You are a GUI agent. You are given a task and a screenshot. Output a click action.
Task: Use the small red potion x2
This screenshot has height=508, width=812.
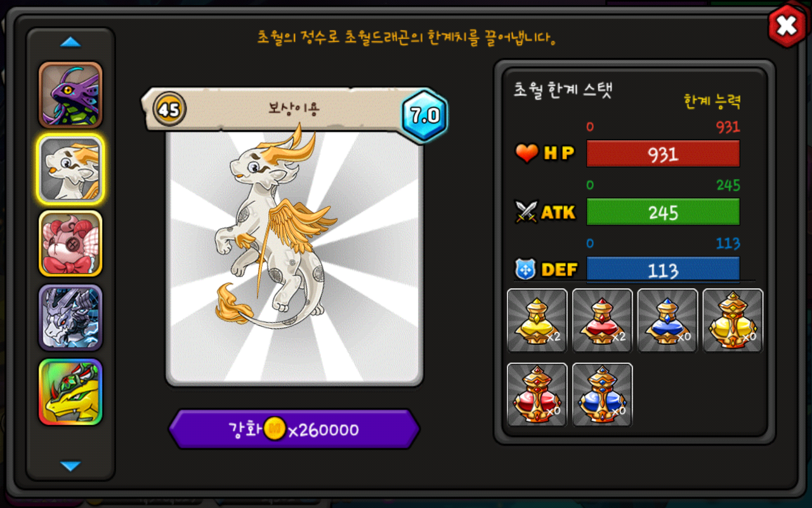coord(603,321)
